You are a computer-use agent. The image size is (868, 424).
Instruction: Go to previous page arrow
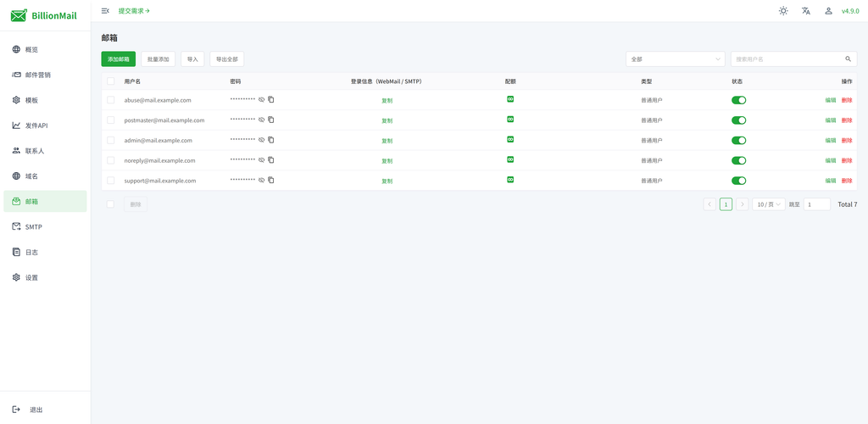coord(709,204)
